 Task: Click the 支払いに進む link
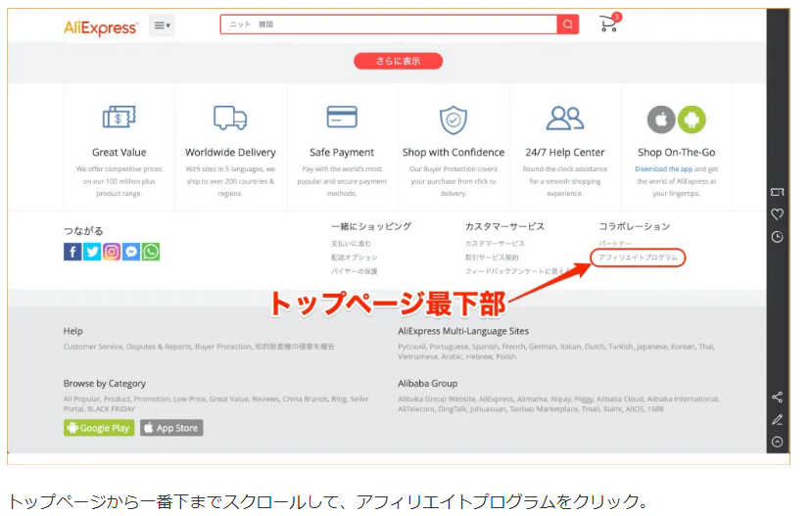[x=351, y=244]
